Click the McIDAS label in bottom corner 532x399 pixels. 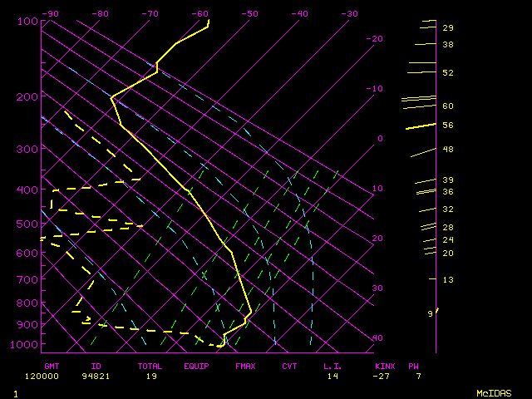pyautogui.click(x=494, y=392)
